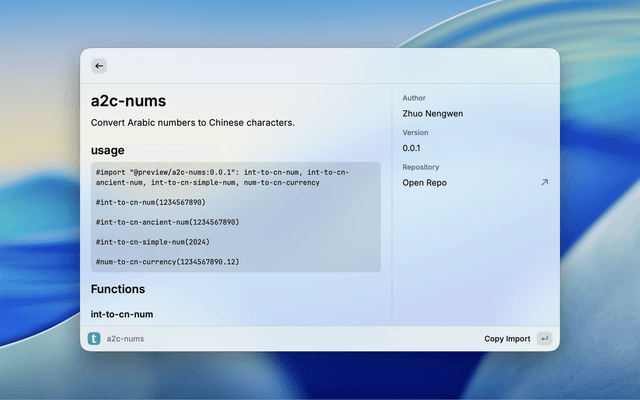Screen dimensions: 640x400
Task: Open the Open Repo link
Action: coord(424,183)
